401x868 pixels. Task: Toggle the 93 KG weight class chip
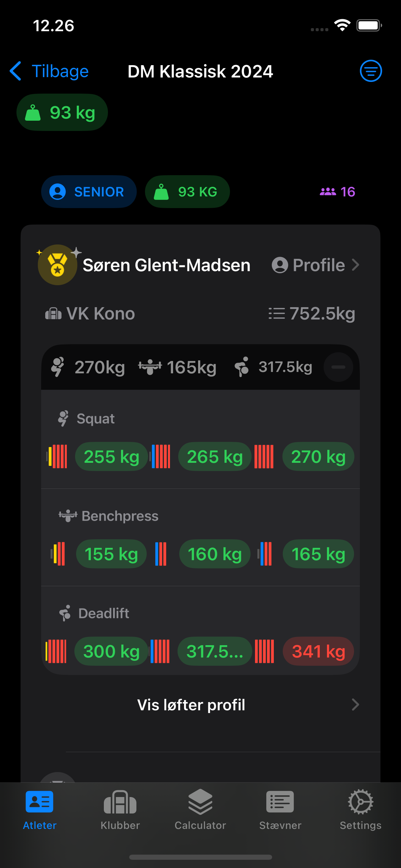click(187, 192)
